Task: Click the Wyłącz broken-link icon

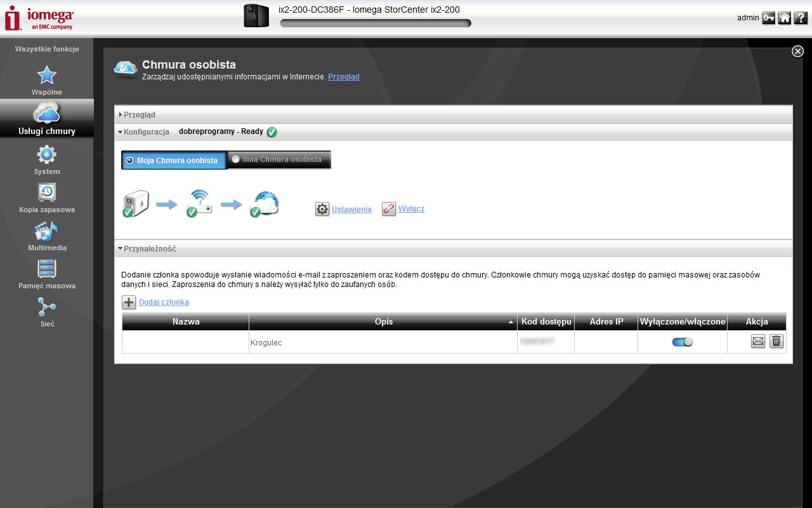Action: [389, 209]
